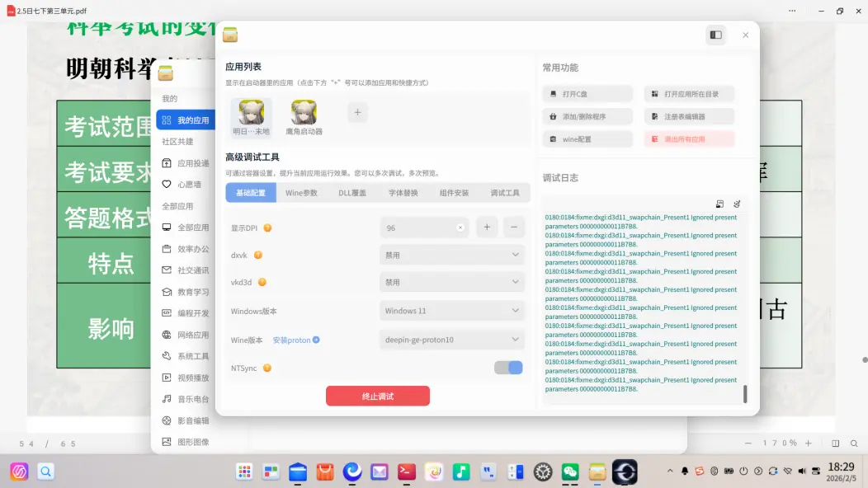Close the debug tools dialog
The width and height of the screenshot is (868, 488).
point(746,35)
